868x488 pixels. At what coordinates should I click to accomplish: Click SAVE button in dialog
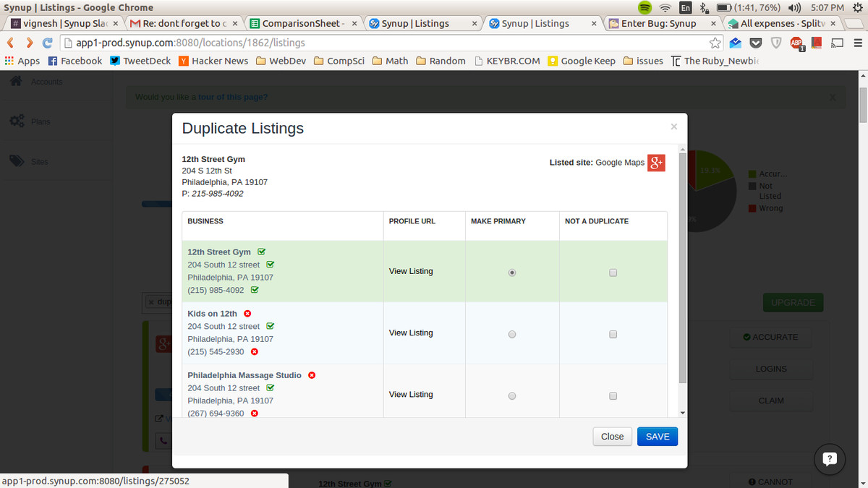click(x=658, y=437)
